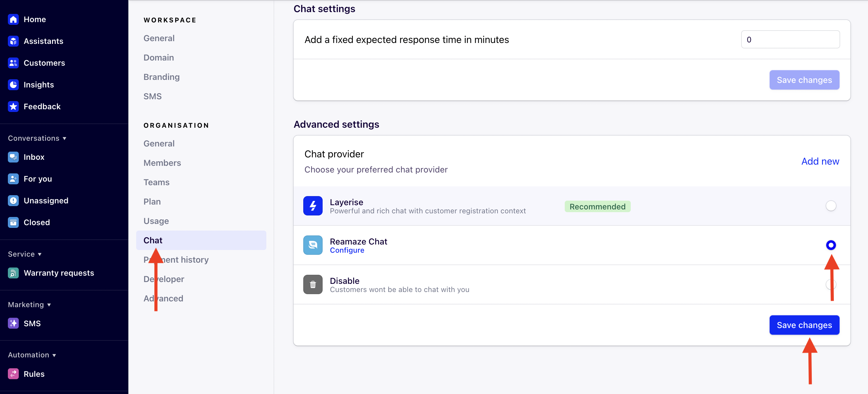
Task: Collapse the Marketing section arrow
Action: (x=49, y=305)
